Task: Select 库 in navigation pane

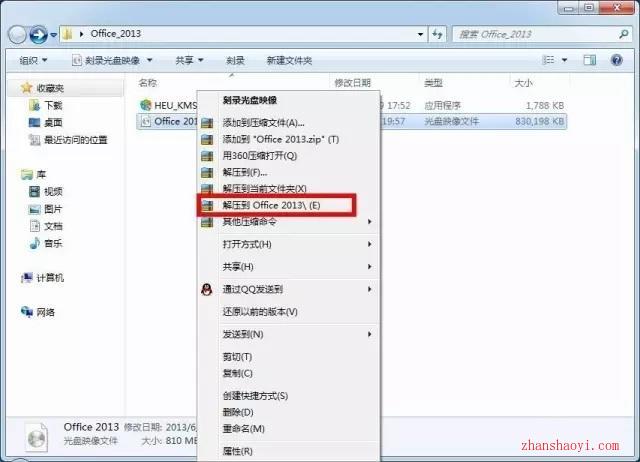Action: pos(41,175)
